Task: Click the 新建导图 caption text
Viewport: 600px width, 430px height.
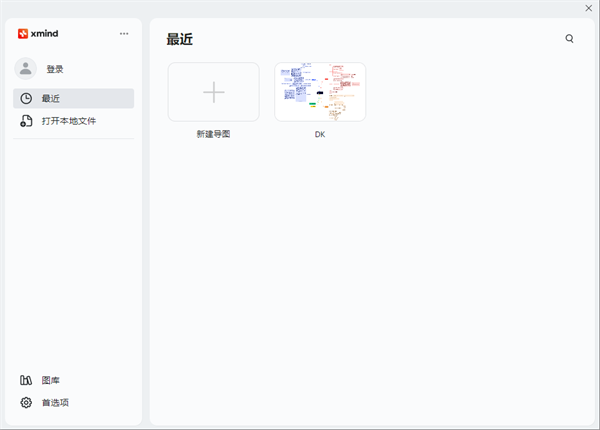Action: (x=213, y=134)
